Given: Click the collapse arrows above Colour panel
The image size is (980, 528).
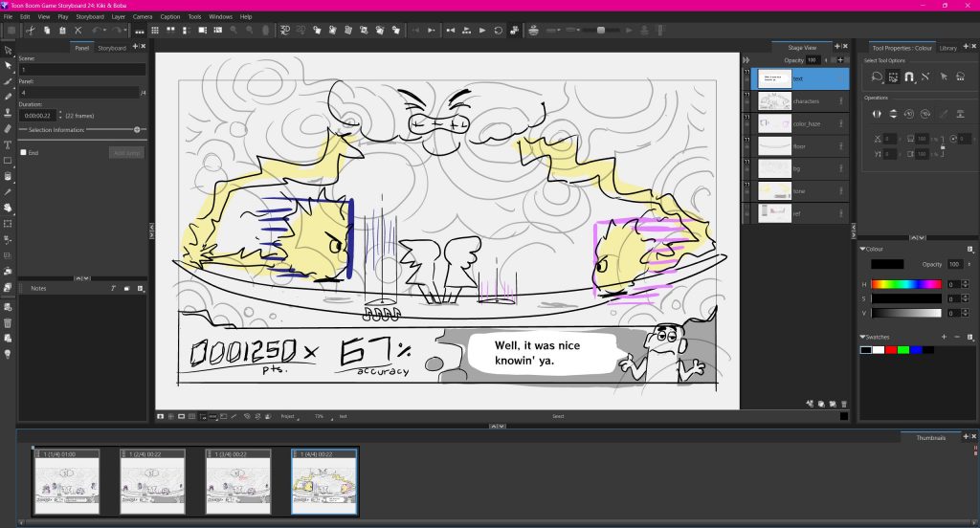Looking at the screenshot, I should point(918,238).
